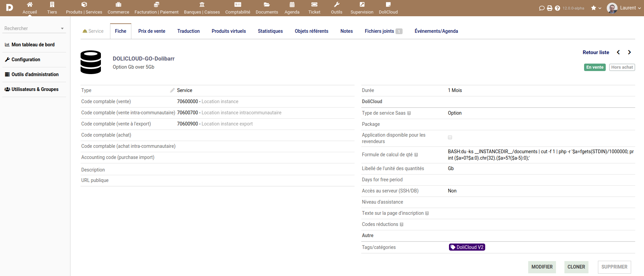Open the Supervision icon menu

coord(362,4)
